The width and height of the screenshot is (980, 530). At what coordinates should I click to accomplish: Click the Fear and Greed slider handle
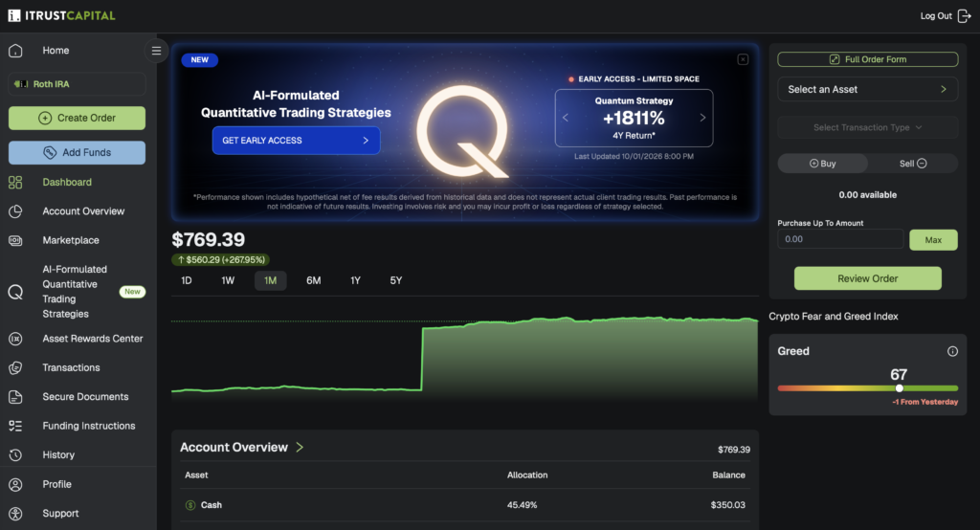[900, 388]
